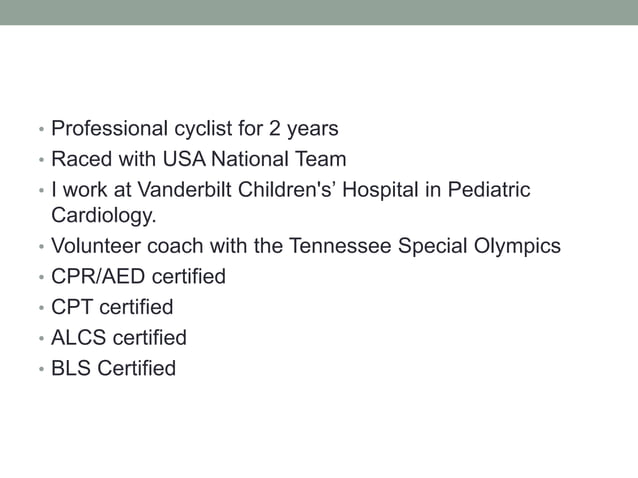Screen dimensions: 638x478
Task: Click the word 'Cardiology.'
Action: 104,216
